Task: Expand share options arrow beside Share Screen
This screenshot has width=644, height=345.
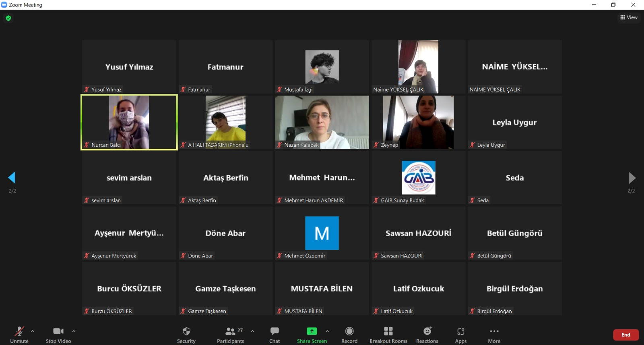Action: (327, 331)
